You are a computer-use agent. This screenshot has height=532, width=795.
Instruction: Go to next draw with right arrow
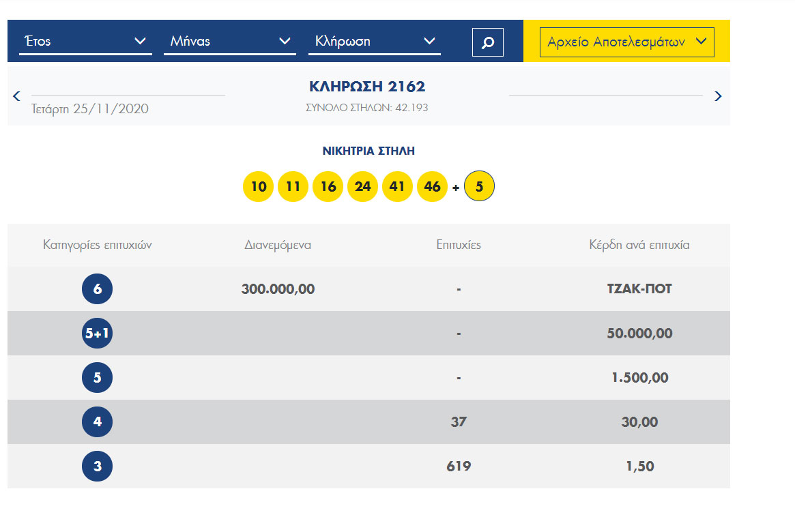coord(718,96)
